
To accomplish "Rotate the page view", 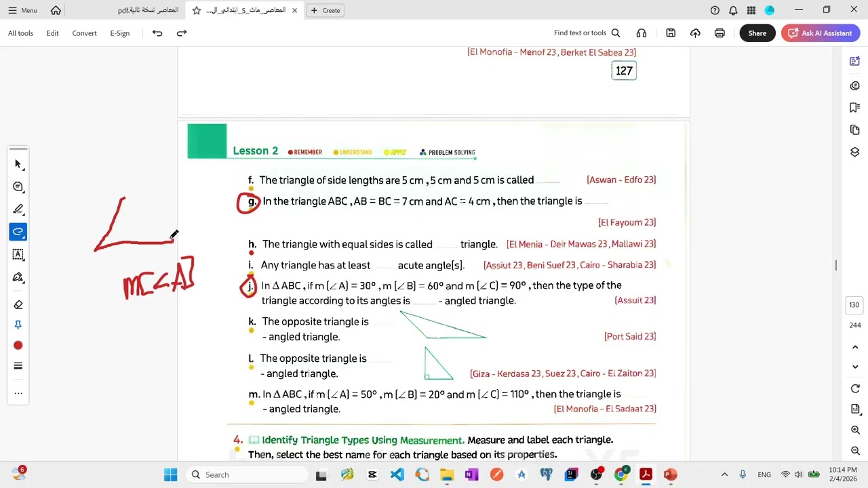I will (x=855, y=389).
